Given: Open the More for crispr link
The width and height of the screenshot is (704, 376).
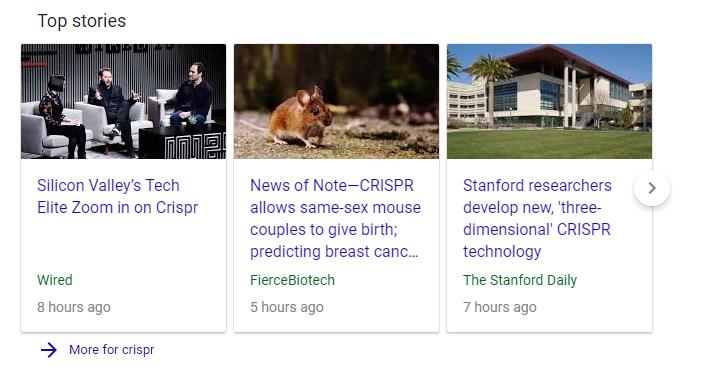Looking at the screenshot, I should tap(111, 349).
